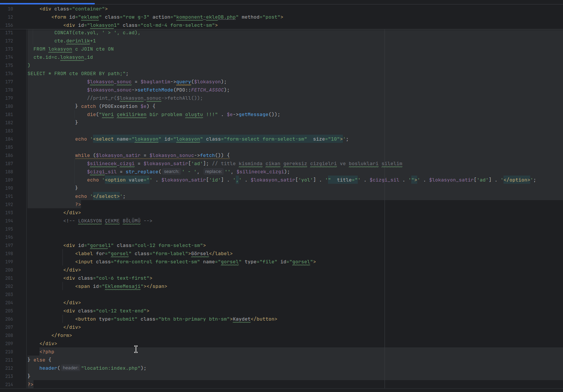Click 'ORDER BY path' in the SELECT statement
Viewport: 563px width, 392px height.
(100, 74)
